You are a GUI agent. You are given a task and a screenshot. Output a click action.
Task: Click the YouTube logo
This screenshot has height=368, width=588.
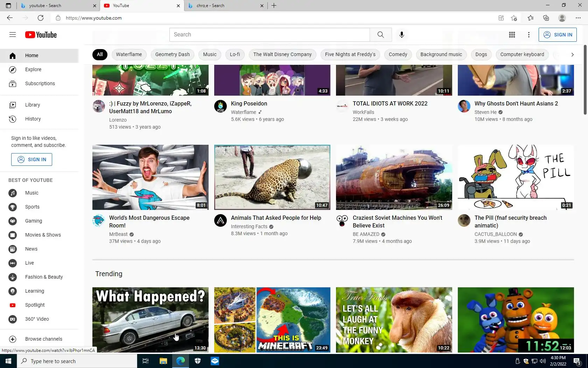tap(41, 35)
